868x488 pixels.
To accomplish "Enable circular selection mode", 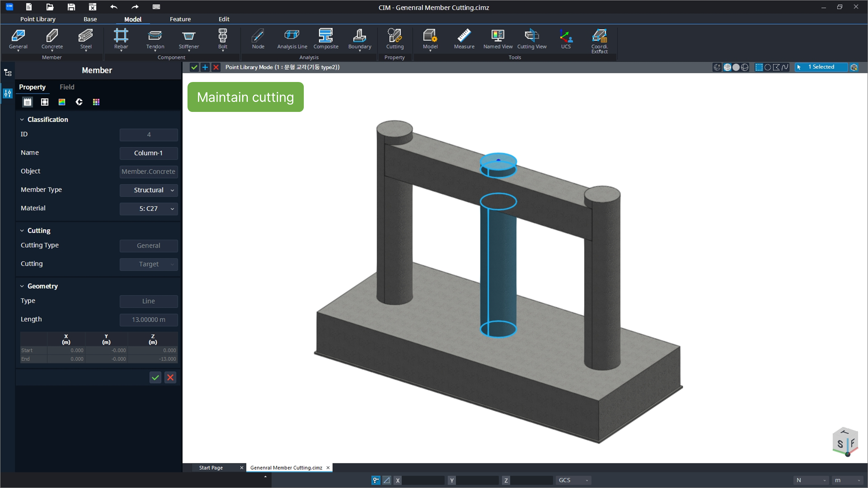I will 768,67.
